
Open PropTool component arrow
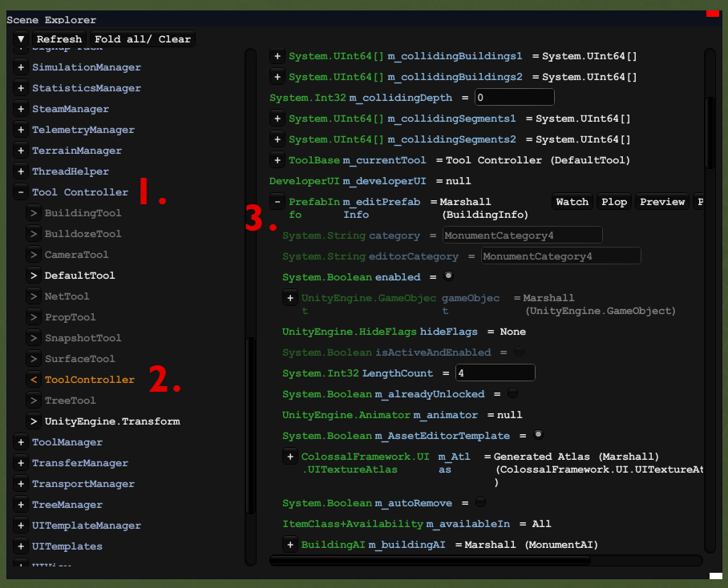pos(34,317)
